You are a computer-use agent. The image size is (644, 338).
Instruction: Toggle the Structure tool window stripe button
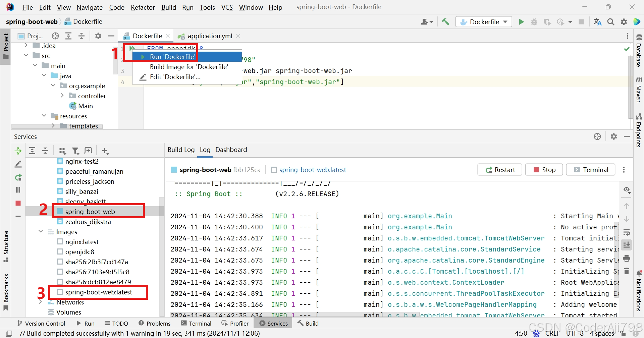(6, 246)
